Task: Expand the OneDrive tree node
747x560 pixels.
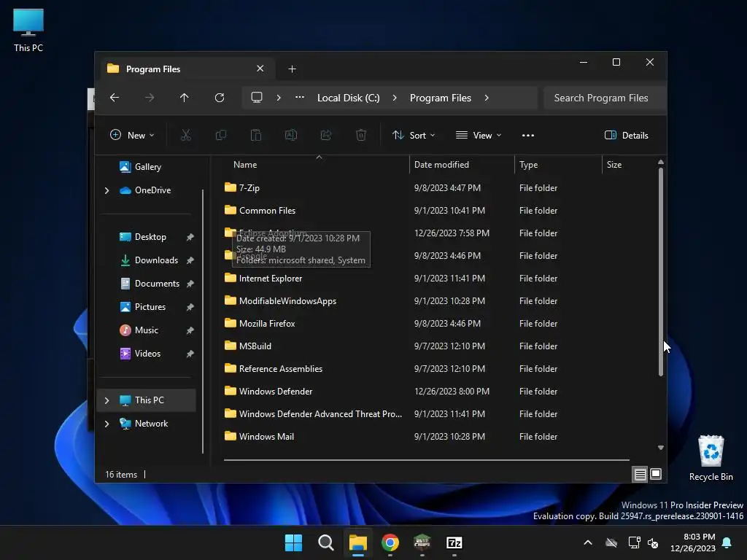Action: pyautogui.click(x=107, y=190)
